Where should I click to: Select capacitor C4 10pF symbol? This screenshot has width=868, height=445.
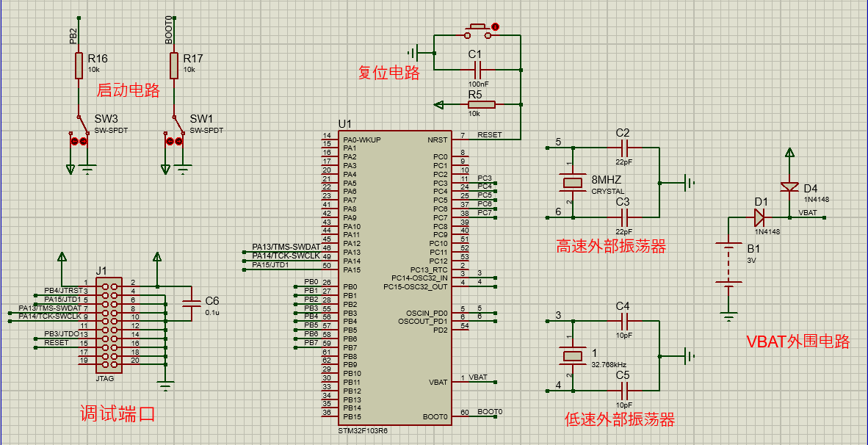pos(624,320)
